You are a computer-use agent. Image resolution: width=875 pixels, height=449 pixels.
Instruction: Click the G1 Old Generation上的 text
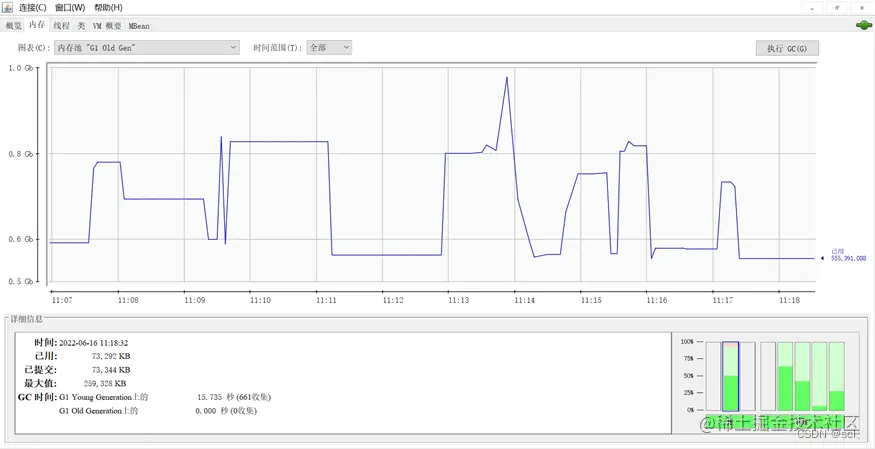(98, 411)
